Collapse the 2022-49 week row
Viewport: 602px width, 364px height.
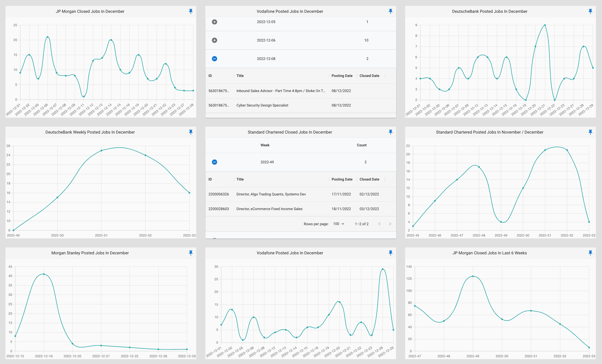coord(214,162)
